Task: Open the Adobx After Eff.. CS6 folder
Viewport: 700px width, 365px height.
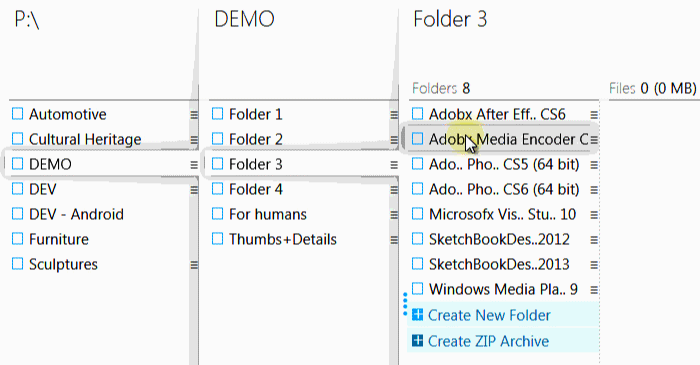Action: 497,114
